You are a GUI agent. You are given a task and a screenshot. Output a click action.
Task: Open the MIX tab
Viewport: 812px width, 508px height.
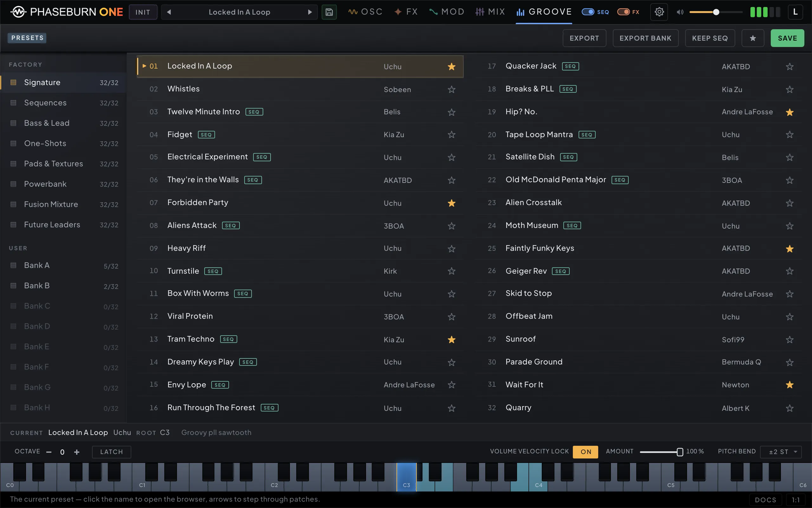pos(490,12)
